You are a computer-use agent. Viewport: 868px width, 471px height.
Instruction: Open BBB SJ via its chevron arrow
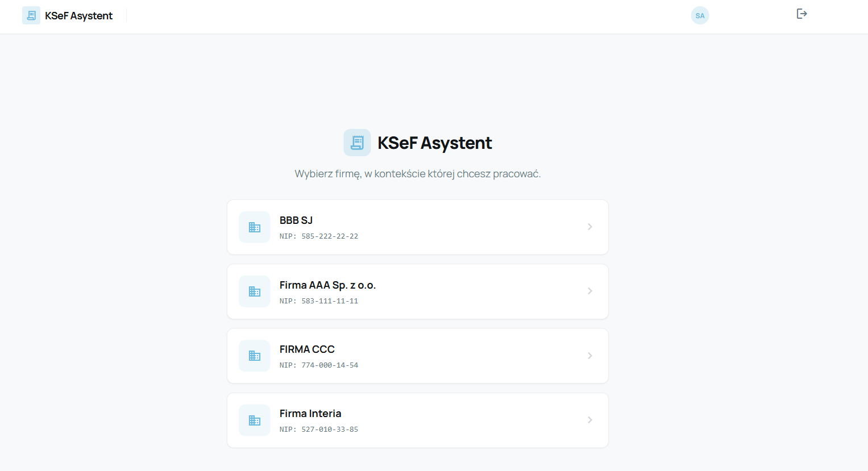590,227
